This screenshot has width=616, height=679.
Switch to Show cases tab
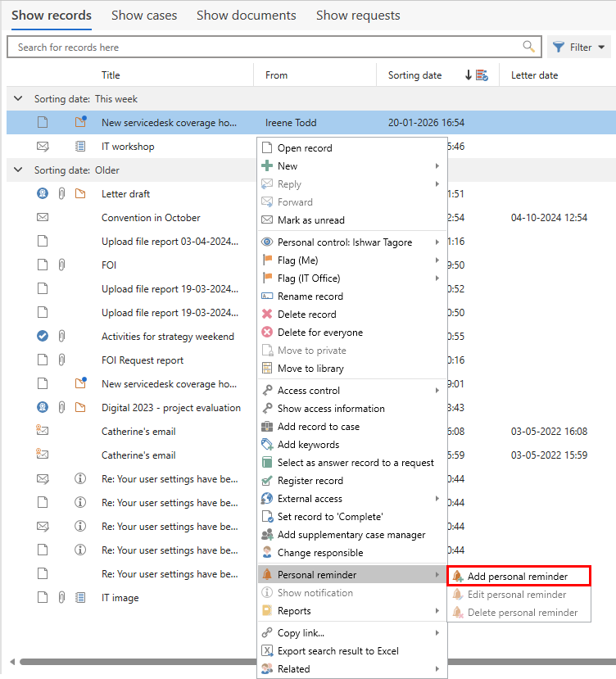click(x=144, y=16)
